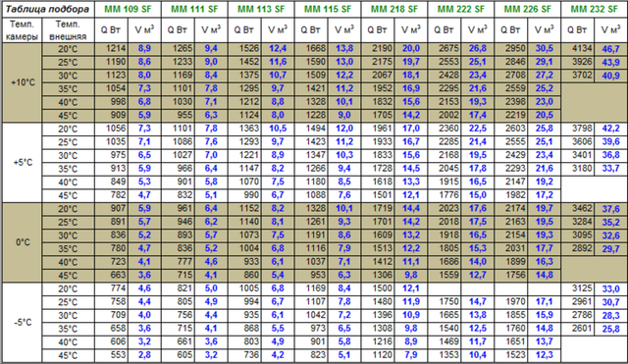
Task: Click the Темп. внешняя header cell
Action: click(x=68, y=30)
